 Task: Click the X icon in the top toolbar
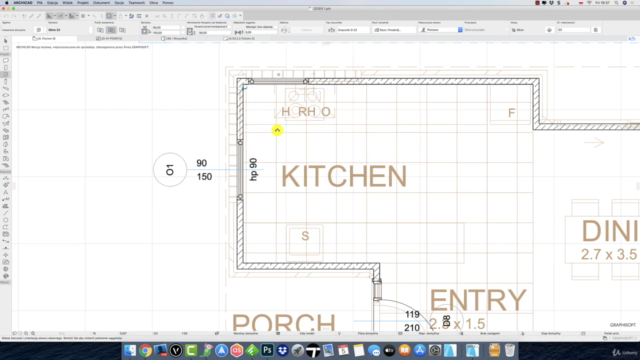147,16
